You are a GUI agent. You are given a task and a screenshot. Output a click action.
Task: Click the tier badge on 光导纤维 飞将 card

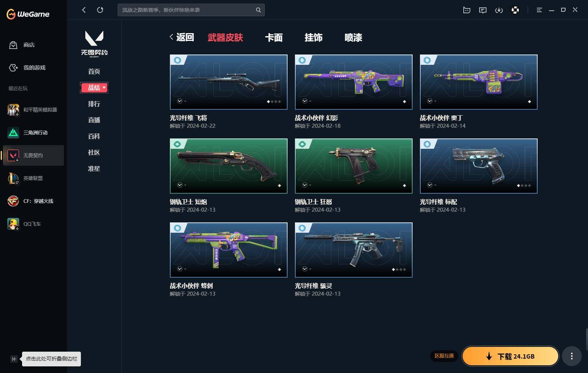[x=178, y=60]
